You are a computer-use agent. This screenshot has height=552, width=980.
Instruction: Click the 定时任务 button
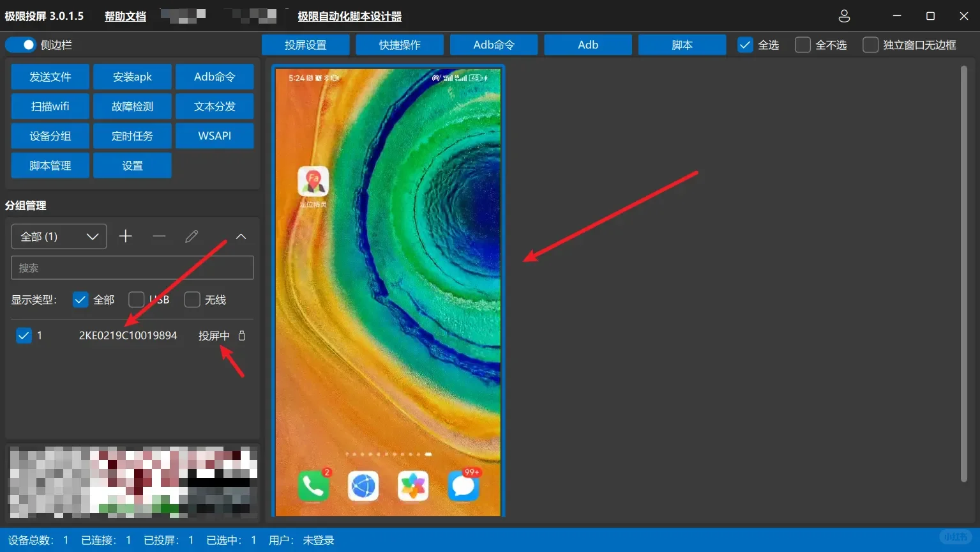click(132, 135)
